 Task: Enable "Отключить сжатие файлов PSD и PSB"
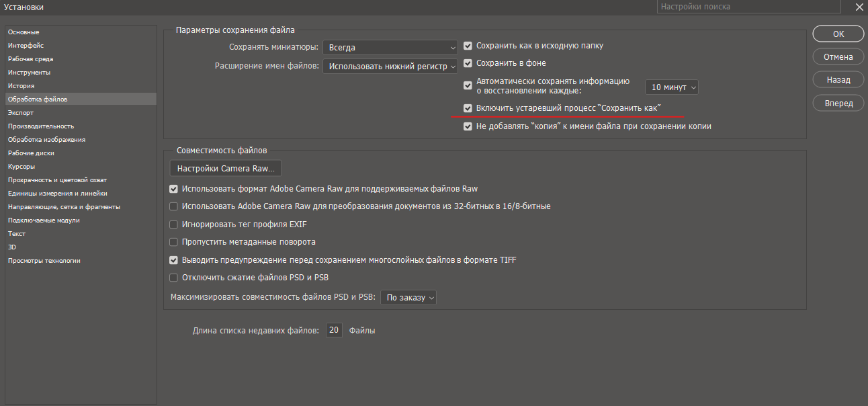coord(174,278)
